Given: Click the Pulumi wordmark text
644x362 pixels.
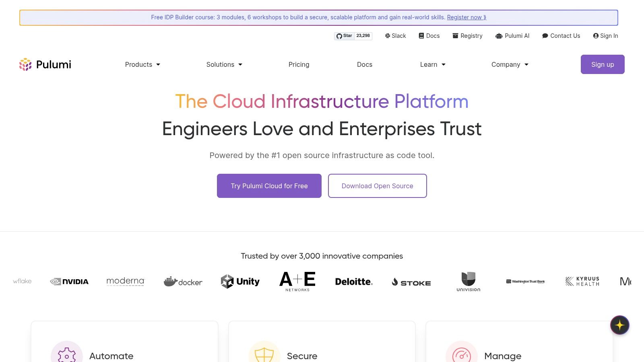Looking at the screenshot, I should [x=54, y=64].
